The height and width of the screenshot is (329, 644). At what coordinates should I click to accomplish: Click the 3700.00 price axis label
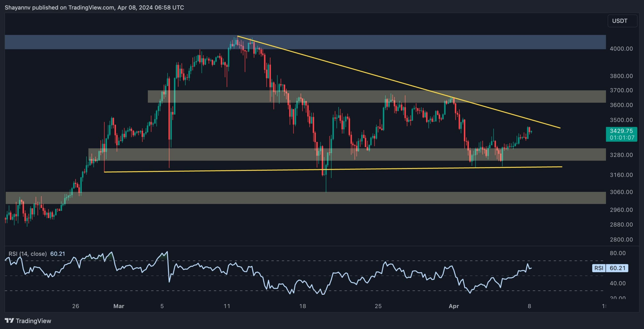tap(621, 90)
